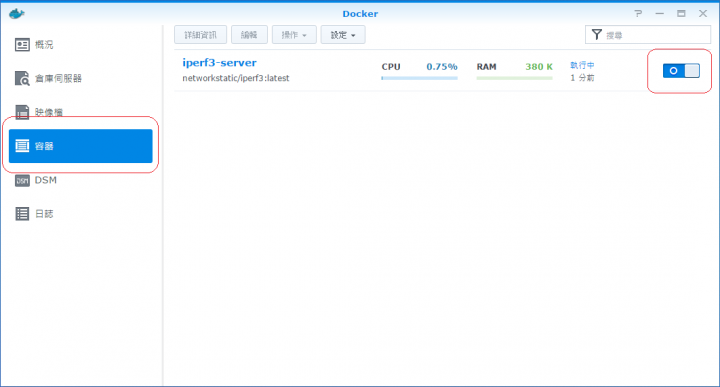Click the 編輯 edit button
The height and width of the screenshot is (387, 720).
(249, 35)
